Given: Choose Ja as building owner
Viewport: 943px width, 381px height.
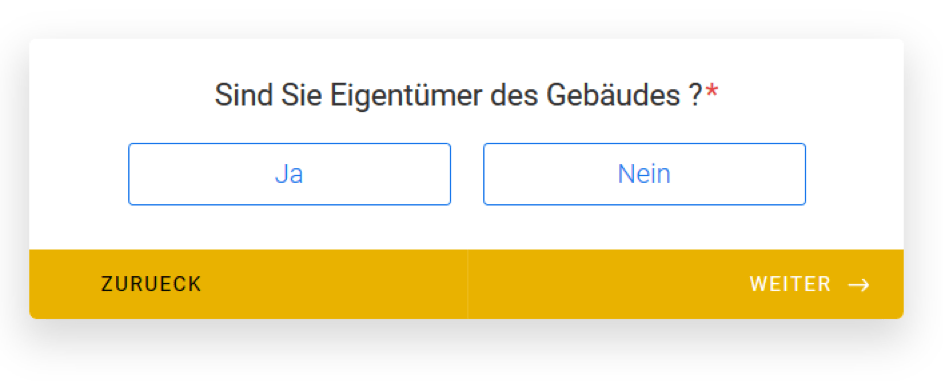Looking at the screenshot, I should (x=289, y=174).
